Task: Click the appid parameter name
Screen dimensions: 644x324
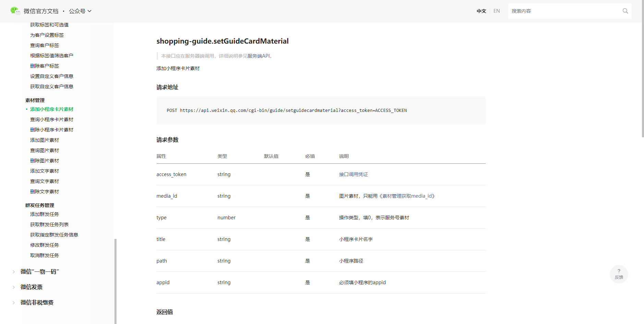Action: (x=163, y=282)
